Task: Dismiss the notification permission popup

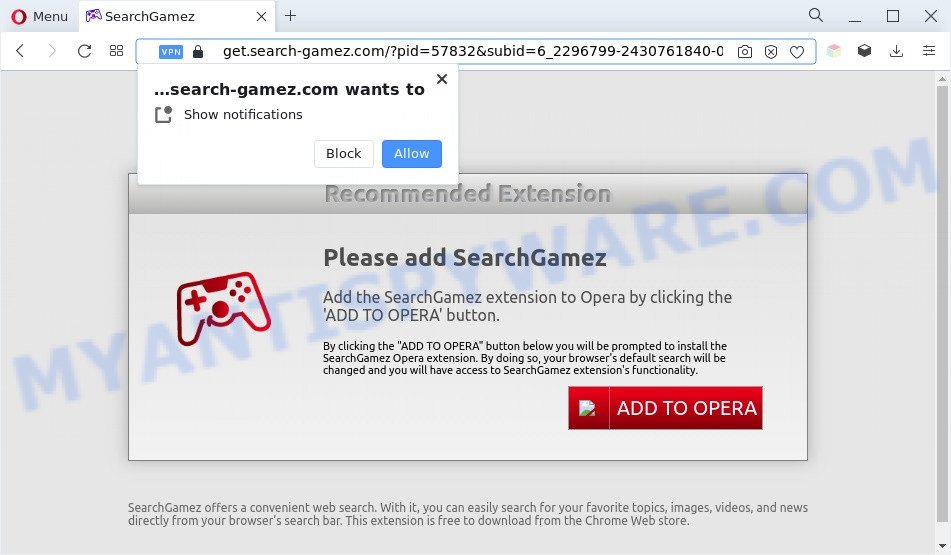Action: point(442,79)
